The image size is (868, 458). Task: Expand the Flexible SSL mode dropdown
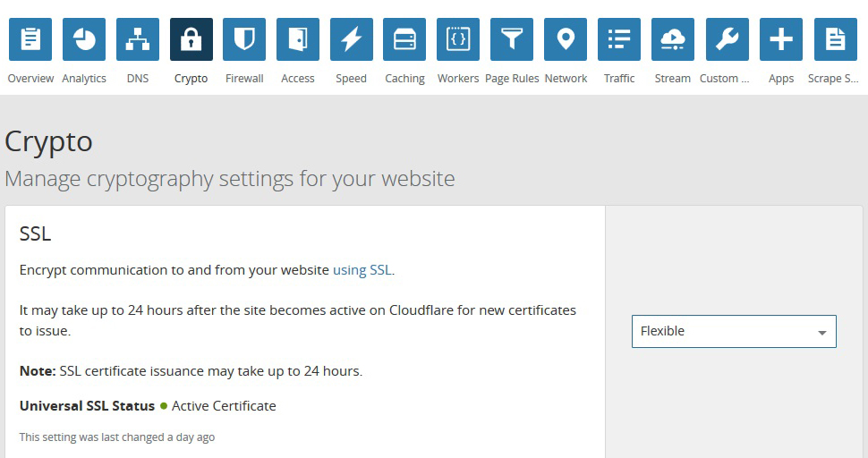coord(734,331)
